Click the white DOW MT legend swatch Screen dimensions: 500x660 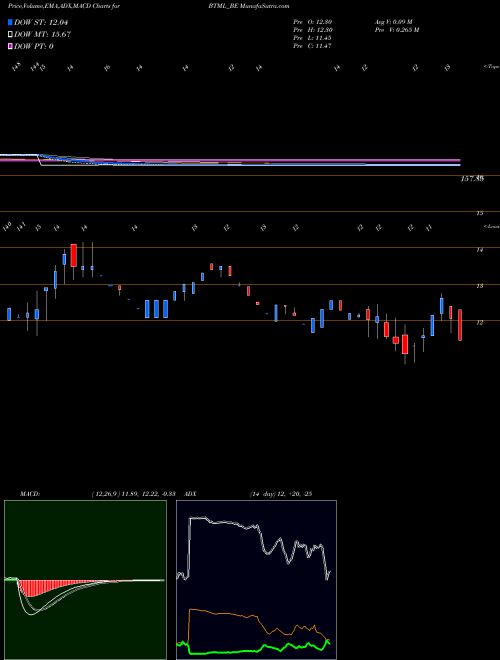pos(10,35)
